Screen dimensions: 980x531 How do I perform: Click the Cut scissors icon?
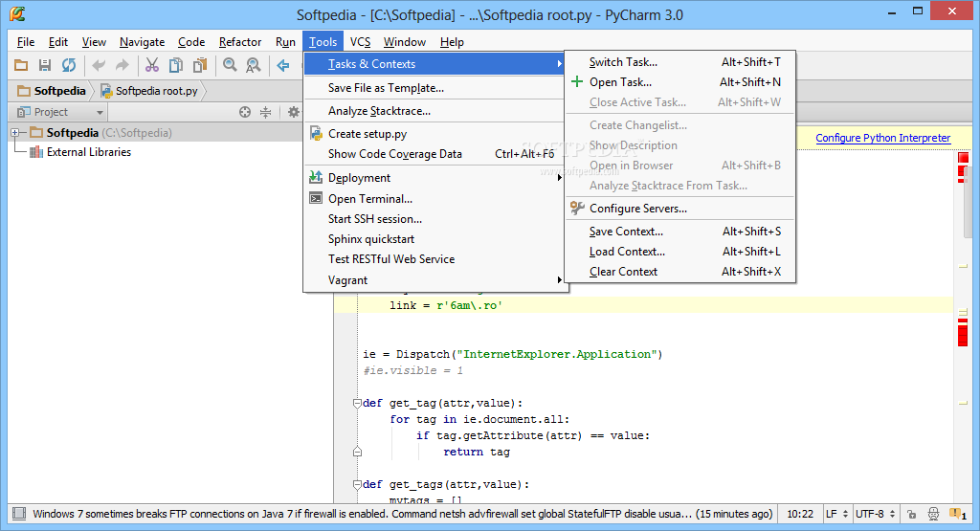click(x=152, y=65)
